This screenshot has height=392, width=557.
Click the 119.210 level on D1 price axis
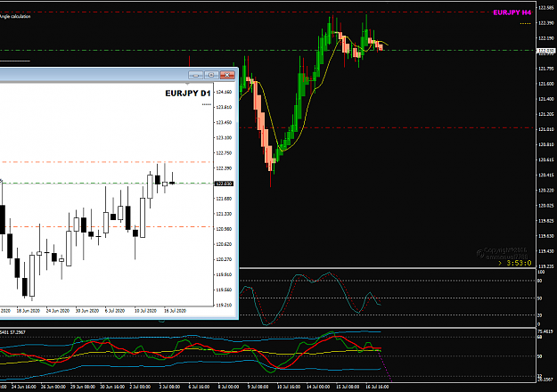(225, 305)
